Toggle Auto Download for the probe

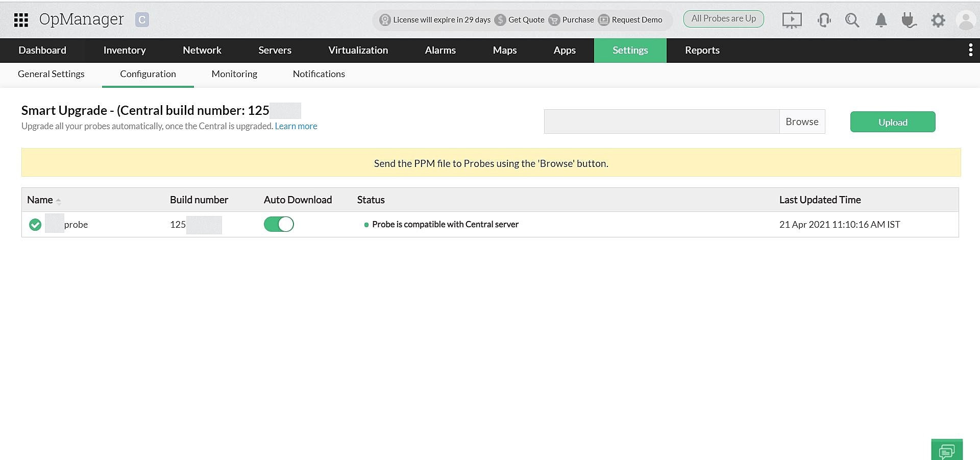(279, 224)
